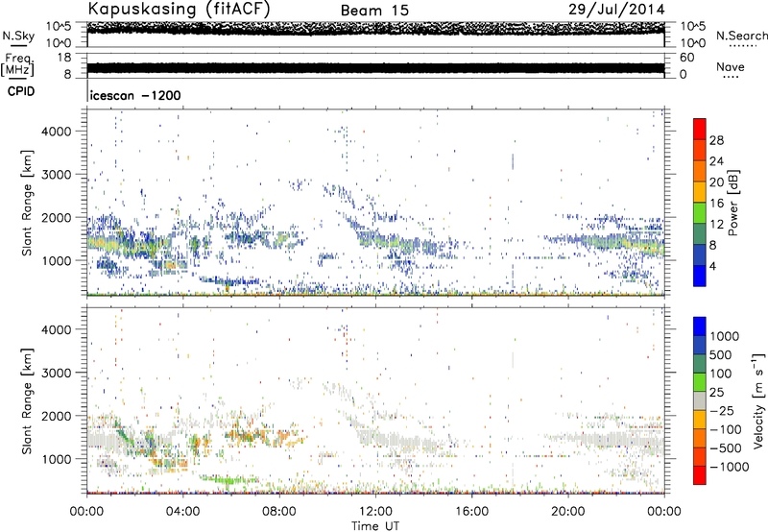The height and width of the screenshot is (532, 768).
Task: Pick yellow segment of the Power colour bar
Action: click(x=700, y=192)
